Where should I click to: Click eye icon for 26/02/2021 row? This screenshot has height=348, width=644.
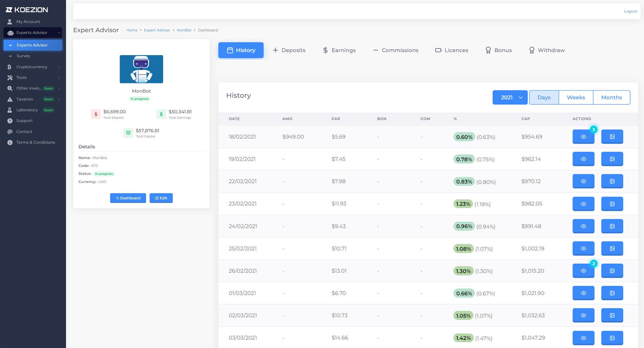pyautogui.click(x=583, y=271)
